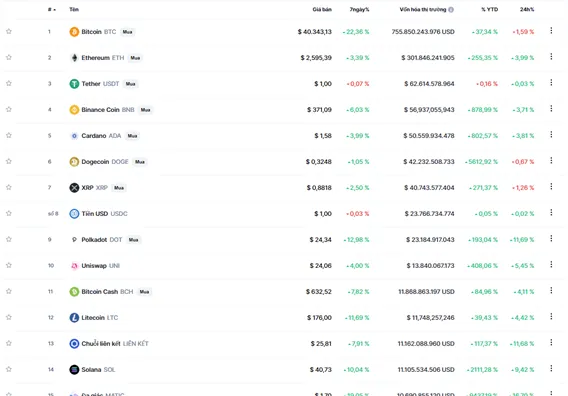
Task: Click the Bitcoin coin logo
Action: point(74,32)
